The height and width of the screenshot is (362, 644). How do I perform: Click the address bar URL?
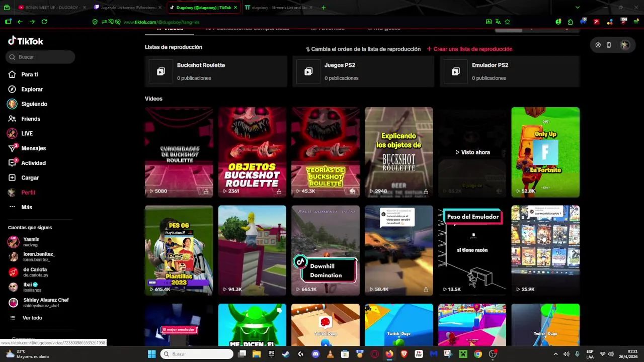point(161,22)
